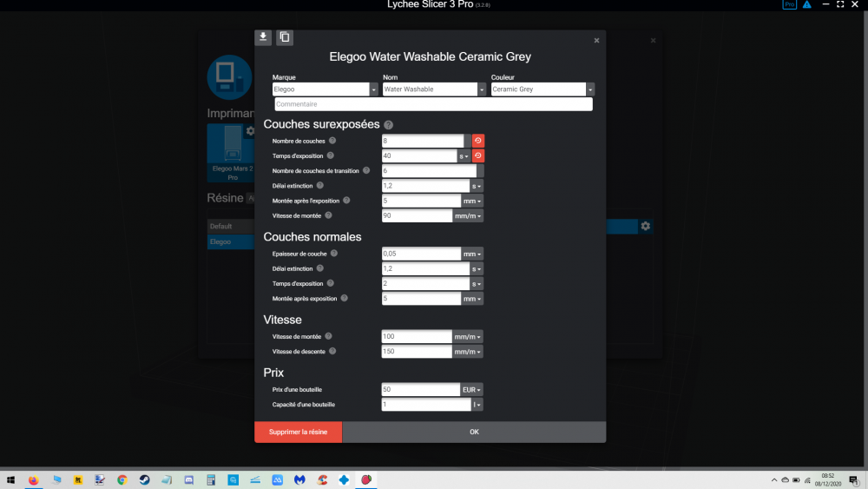
Task: Open Firefox from the taskbar
Action: [x=34, y=479]
